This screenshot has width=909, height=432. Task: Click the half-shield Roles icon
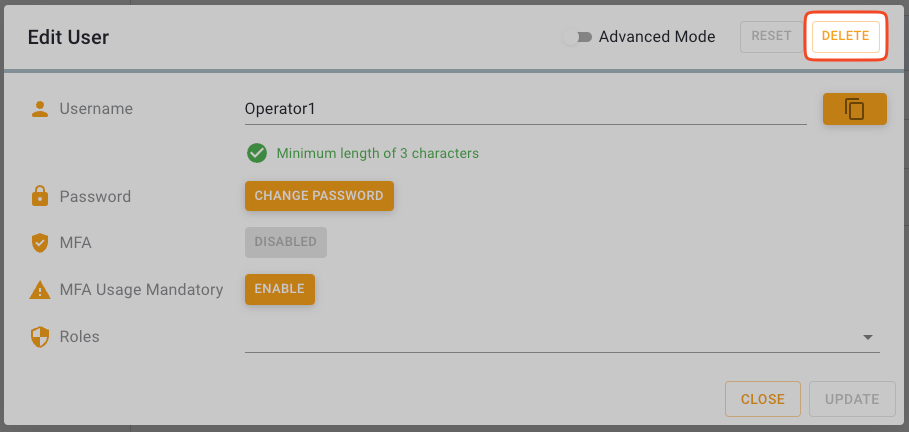pos(40,337)
